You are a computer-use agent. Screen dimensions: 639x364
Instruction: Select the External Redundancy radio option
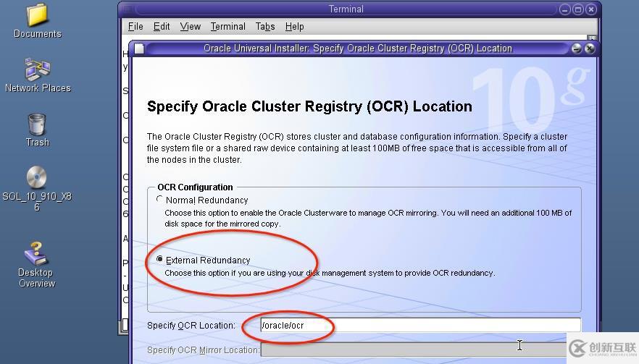159,259
